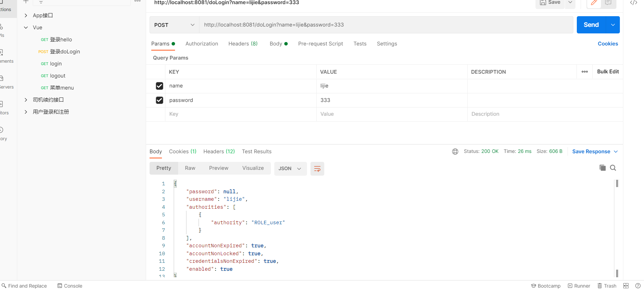Image resolution: width=644 pixels, height=290 pixels.
Task: Click Save Response
Action: pyautogui.click(x=591, y=152)
